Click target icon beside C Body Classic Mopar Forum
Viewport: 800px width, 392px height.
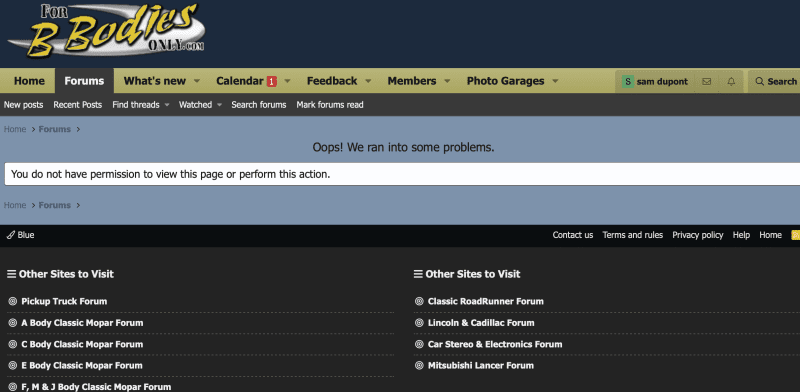13,344
